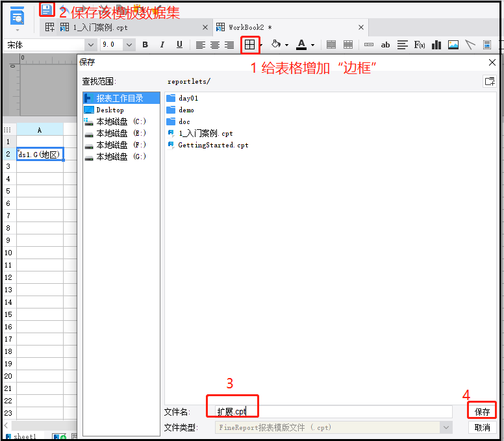Click the template list grid icon left of tabs
Screen dimensions: 504x441
click(x=49, y=27)
